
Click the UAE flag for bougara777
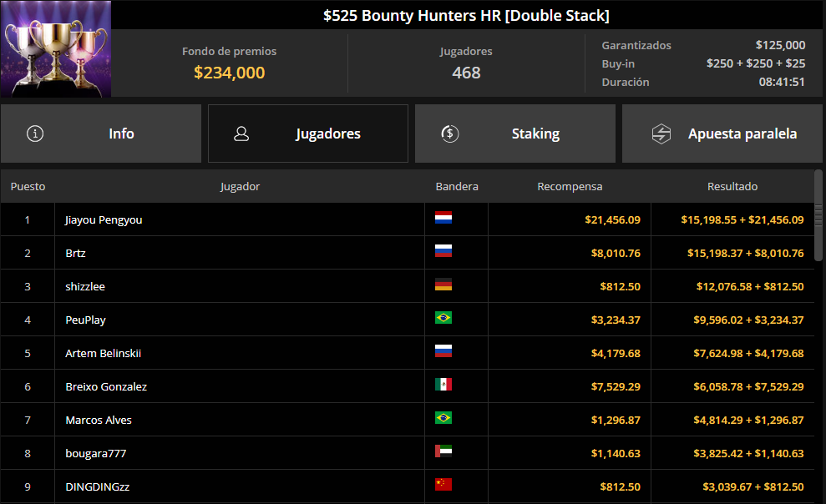(443, 451)
